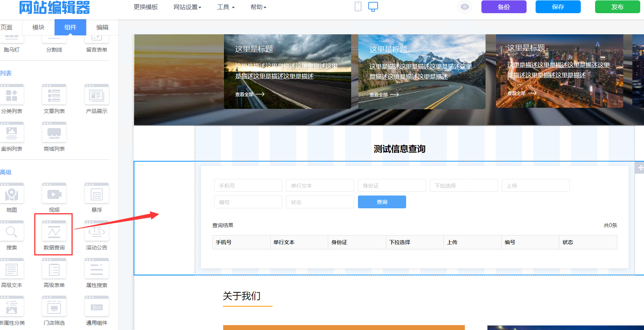
Task: Click the green 发布 publish button
Action: 617,7
